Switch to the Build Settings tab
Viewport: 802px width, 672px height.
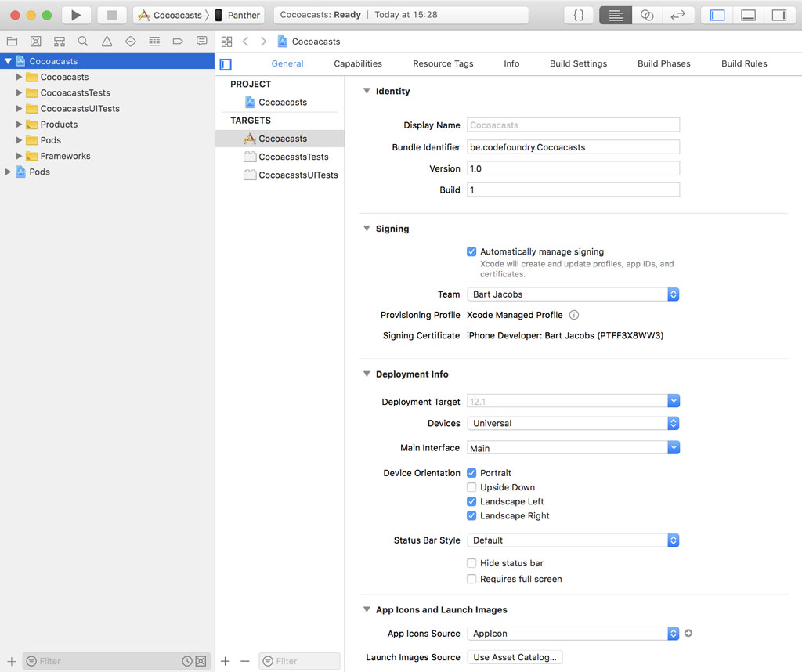(578, 63)
